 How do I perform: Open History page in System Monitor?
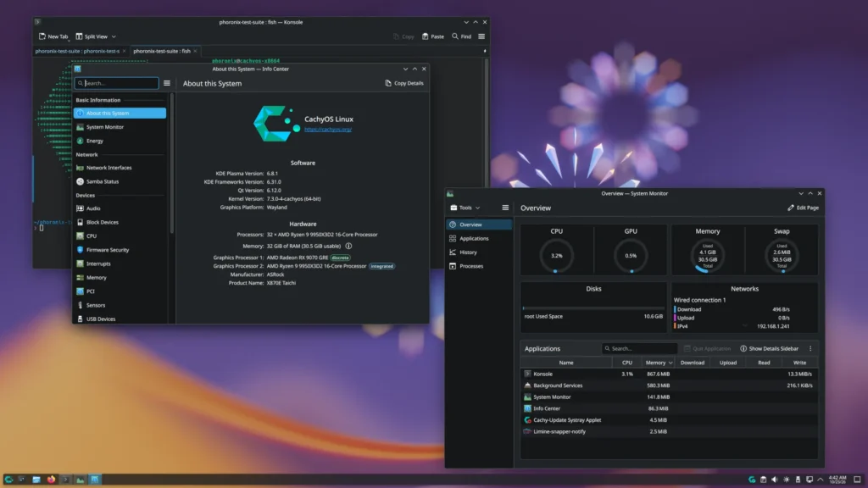pos(479,252)
